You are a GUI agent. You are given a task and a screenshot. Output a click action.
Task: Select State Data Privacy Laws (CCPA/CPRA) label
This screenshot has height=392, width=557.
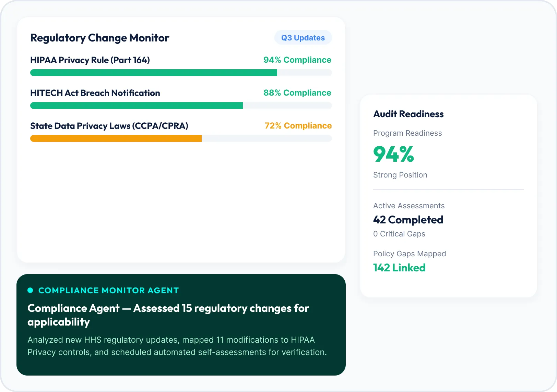[x=109, y=126]
